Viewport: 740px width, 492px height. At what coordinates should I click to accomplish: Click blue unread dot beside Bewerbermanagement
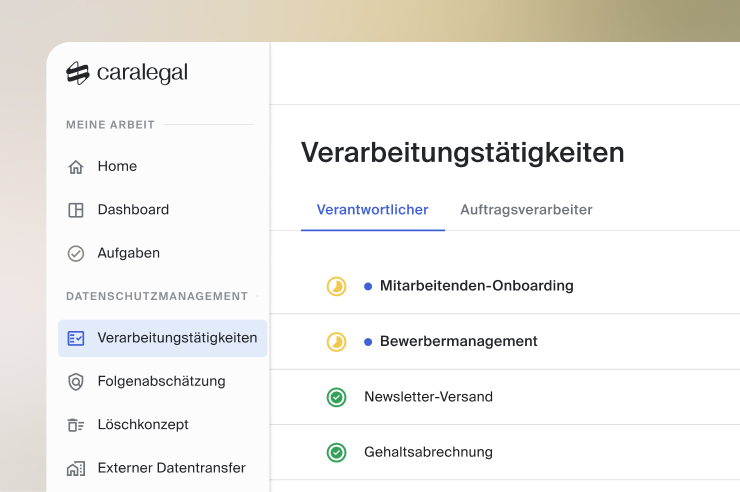pos(368,342)
